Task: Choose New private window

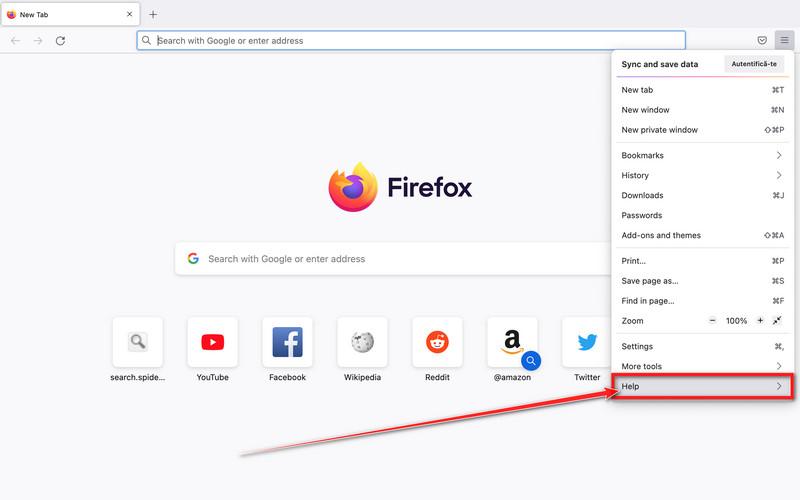Action: pos(703,130)
